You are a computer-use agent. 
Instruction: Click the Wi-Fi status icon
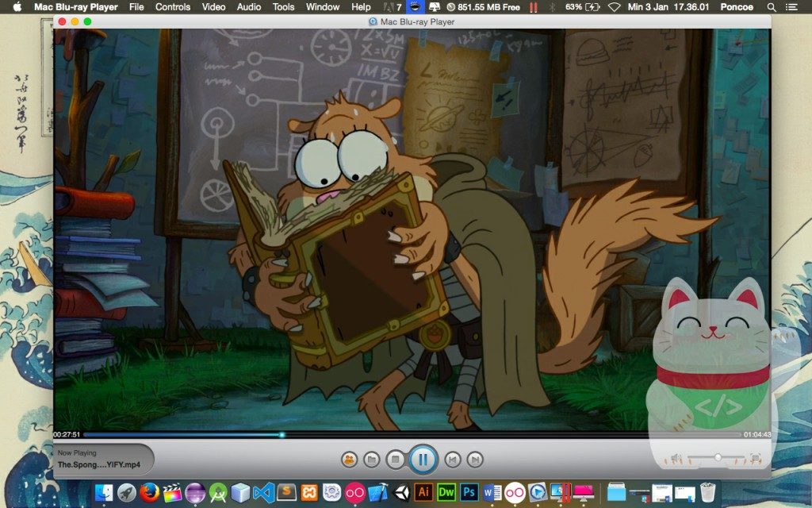pos(615,7)
